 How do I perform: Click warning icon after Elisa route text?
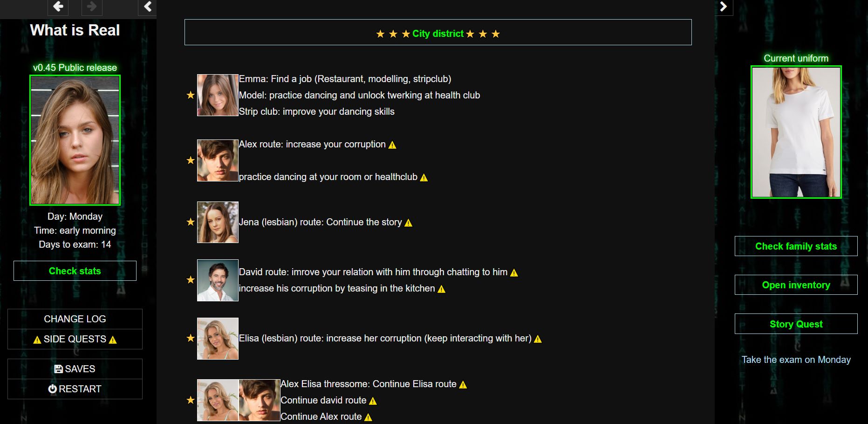[x=538, y=339]
